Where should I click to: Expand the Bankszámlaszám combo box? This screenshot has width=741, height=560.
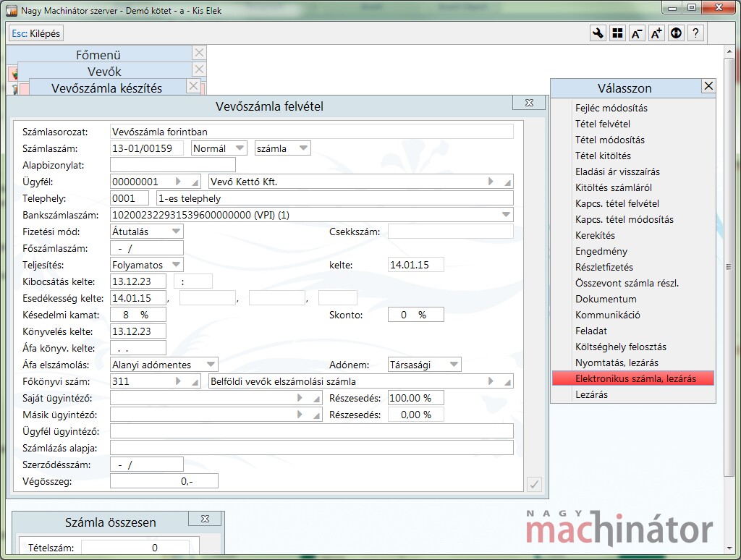point(505,215)
